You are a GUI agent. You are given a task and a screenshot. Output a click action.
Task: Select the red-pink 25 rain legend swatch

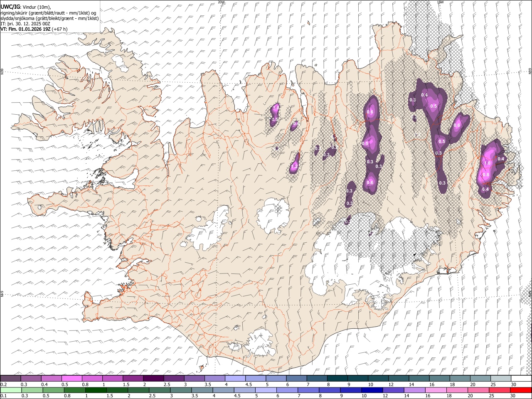click(x=500, y=390)
